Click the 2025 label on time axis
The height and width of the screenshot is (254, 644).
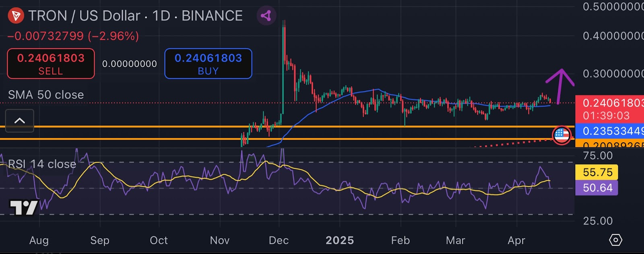(340, 240)
